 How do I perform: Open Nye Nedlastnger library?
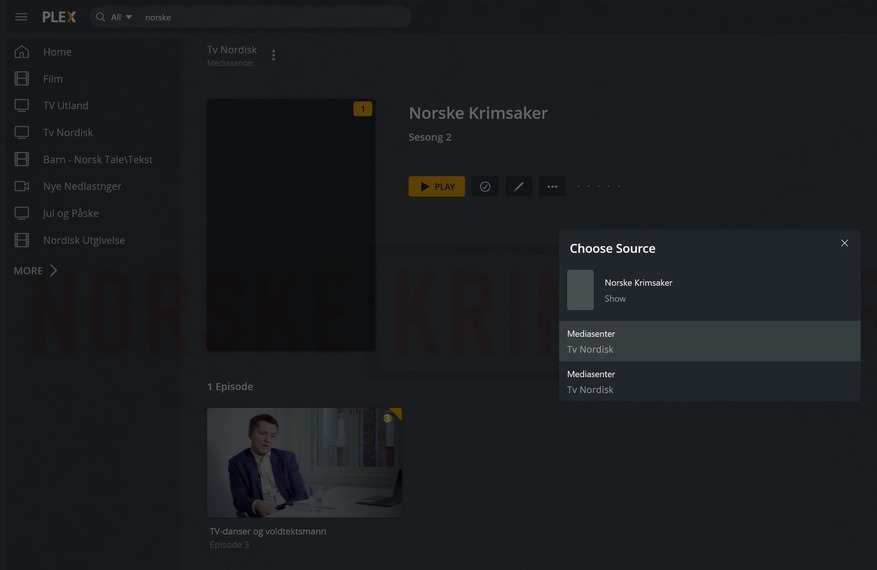tap(82, 186)
